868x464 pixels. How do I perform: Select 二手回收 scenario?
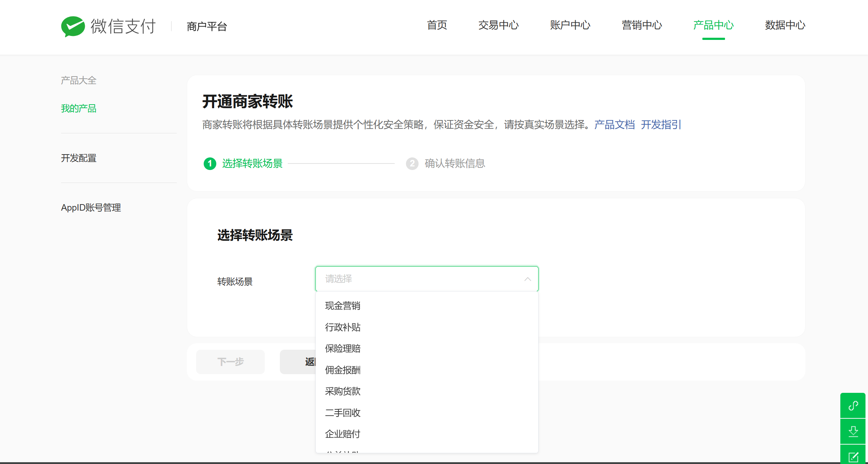tap(343, 413)
